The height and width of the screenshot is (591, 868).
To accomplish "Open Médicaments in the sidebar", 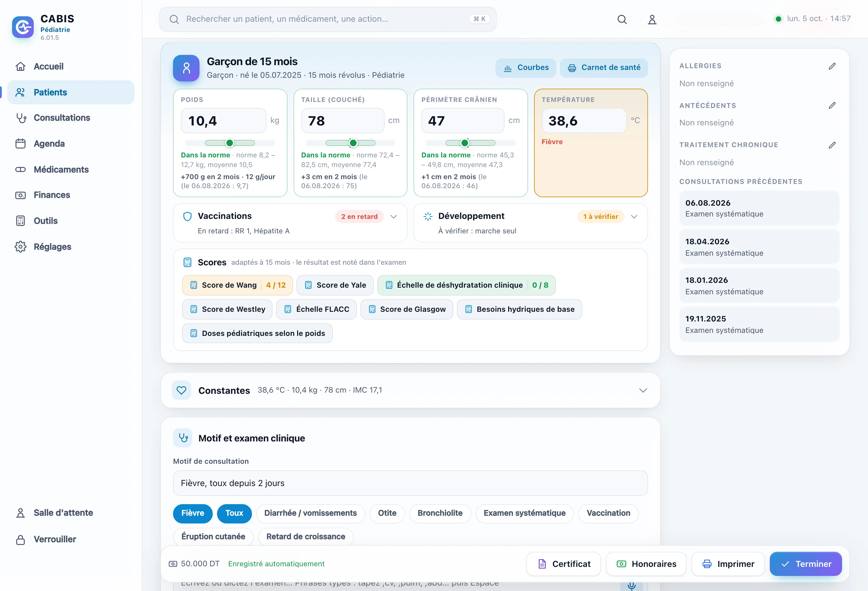I will (x=71, y=169).
